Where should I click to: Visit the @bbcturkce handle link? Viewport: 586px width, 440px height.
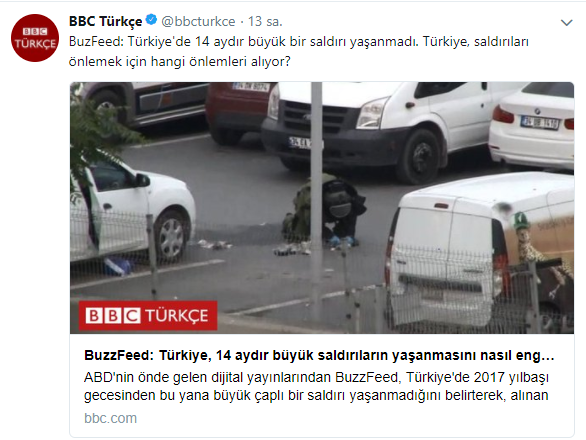[x=198, y=22]
